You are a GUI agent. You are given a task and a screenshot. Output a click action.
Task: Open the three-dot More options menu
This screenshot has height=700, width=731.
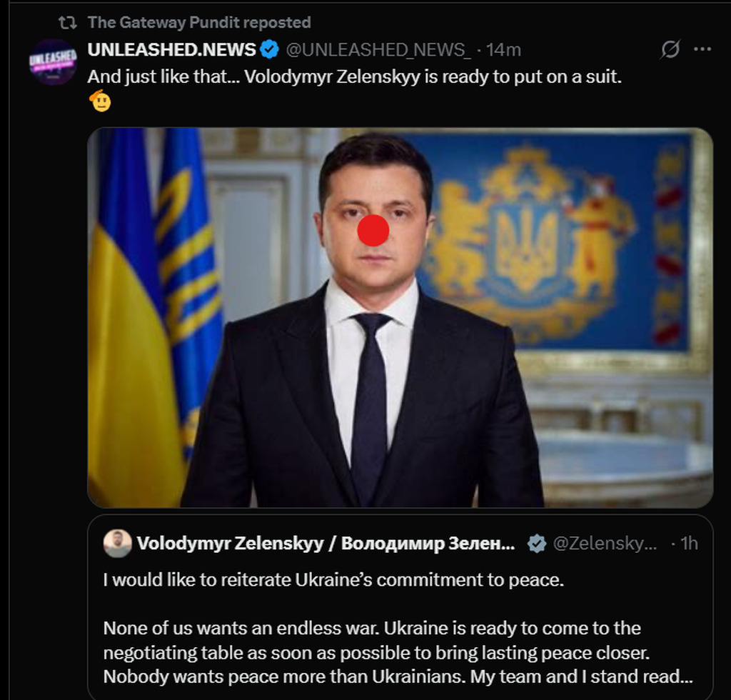click(702, 49)
